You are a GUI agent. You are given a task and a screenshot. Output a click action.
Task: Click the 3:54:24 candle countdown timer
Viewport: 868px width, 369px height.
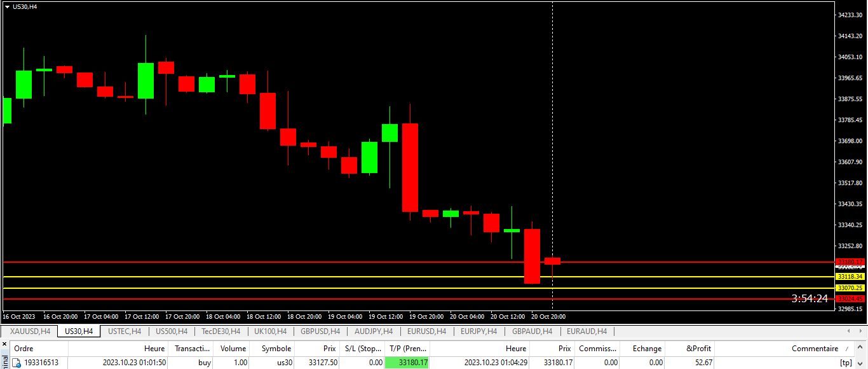pos(810,298)
